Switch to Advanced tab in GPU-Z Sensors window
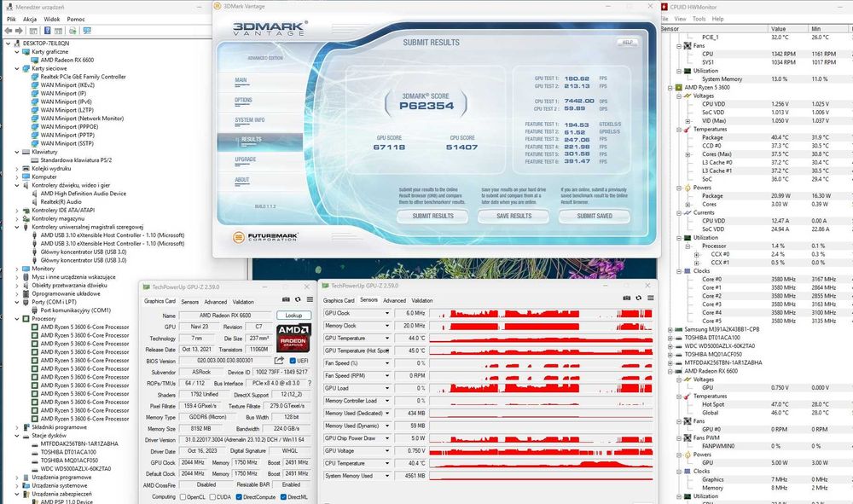Image resolution: width=853 pixels, height=504 pixels. click(394, 300)
